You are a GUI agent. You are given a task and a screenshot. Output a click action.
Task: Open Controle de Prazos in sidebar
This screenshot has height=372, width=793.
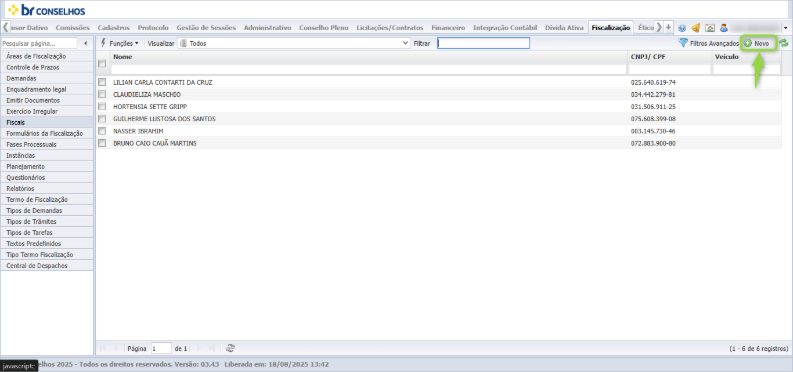47,67
